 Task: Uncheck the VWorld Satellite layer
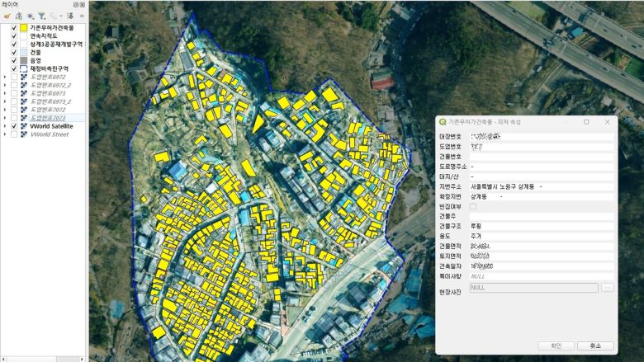14,126
